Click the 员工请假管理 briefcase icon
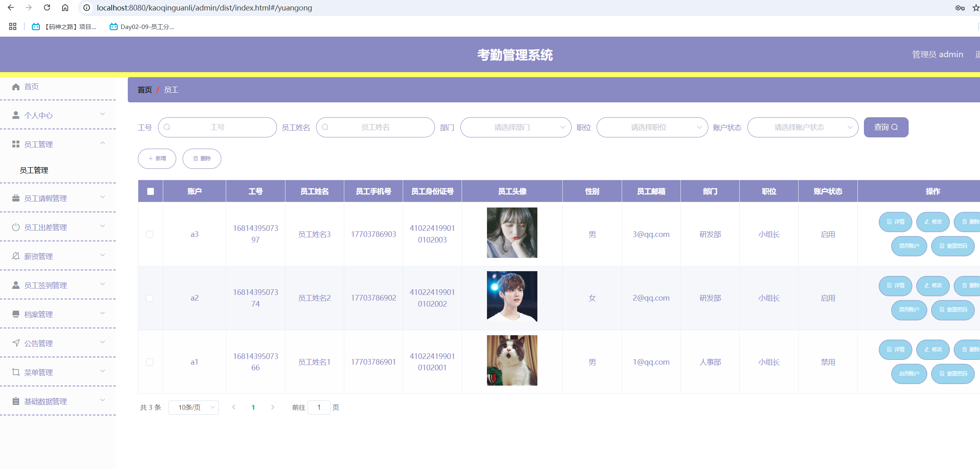The height and width of the screenshot is (469, 980). (16, 198)
